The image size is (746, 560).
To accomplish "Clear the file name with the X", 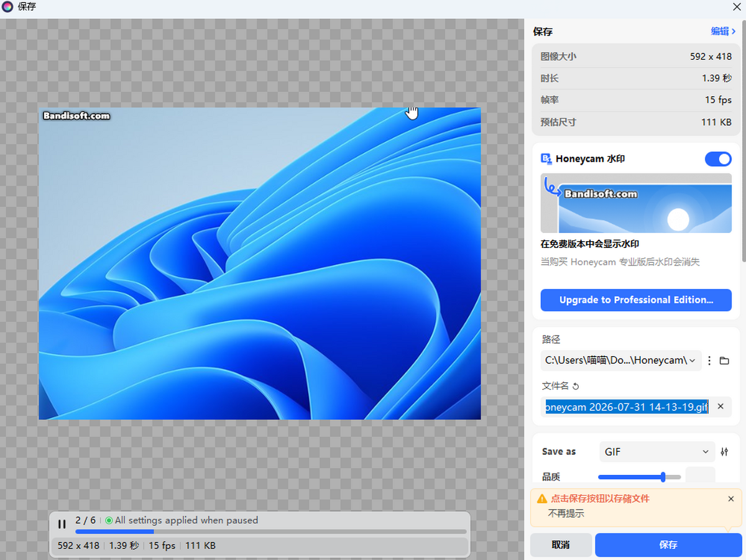I will coord(721,406).
